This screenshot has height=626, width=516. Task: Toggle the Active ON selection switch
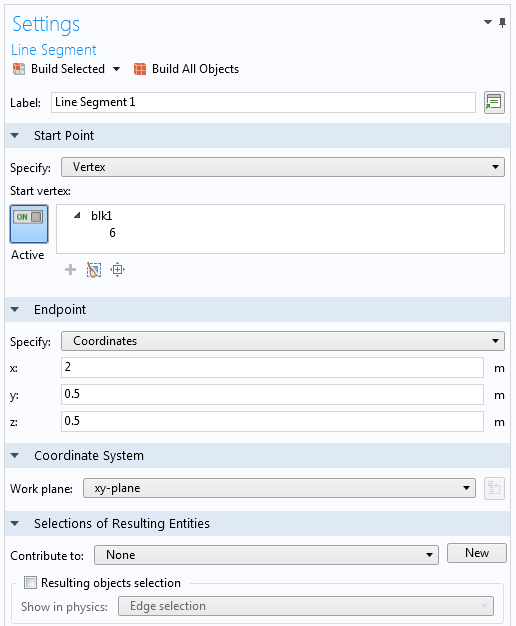[x=29, y=224]
